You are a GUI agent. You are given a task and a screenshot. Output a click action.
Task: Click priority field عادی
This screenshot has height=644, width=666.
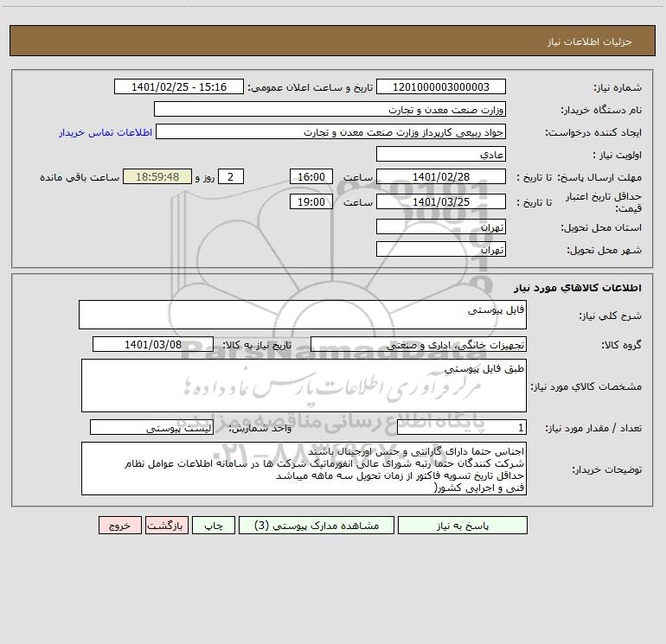click(x=441, y=154)
